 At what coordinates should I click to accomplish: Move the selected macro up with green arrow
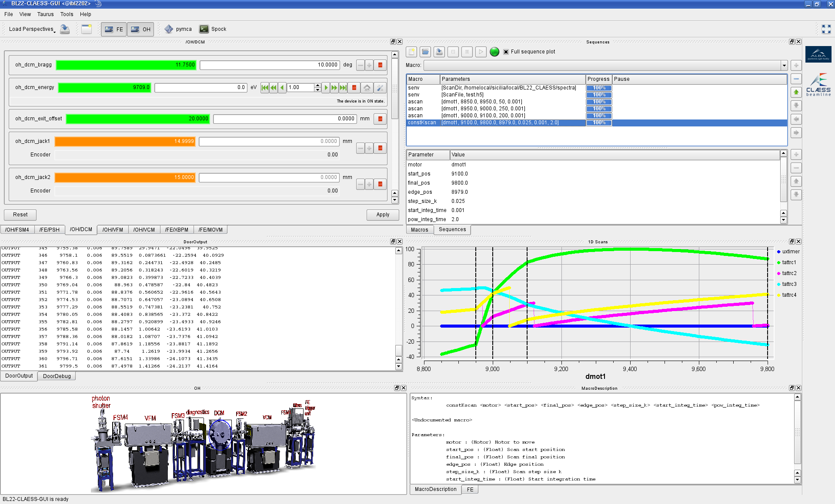point(796,92)
